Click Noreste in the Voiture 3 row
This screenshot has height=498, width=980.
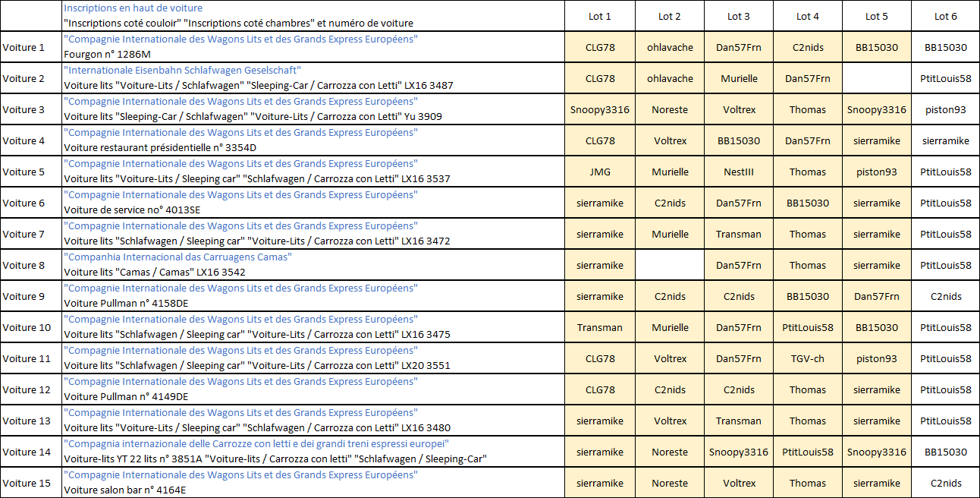(670, 109)
